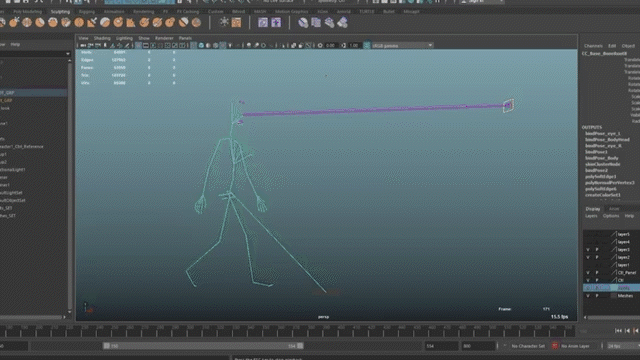The image size is (640, 360).
Task: Click the gamma icon beside the 1.00 field
Action: pyautogui.click(x=344, y=46)
